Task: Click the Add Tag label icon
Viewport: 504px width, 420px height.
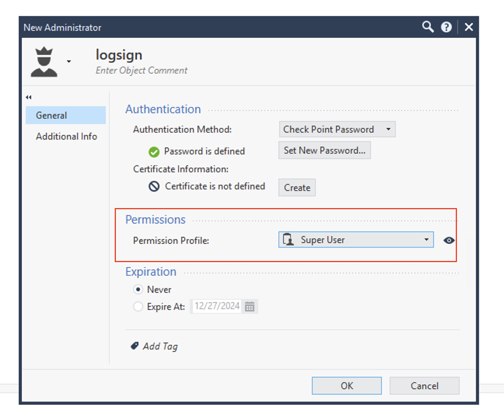Action: click(135, 346)
